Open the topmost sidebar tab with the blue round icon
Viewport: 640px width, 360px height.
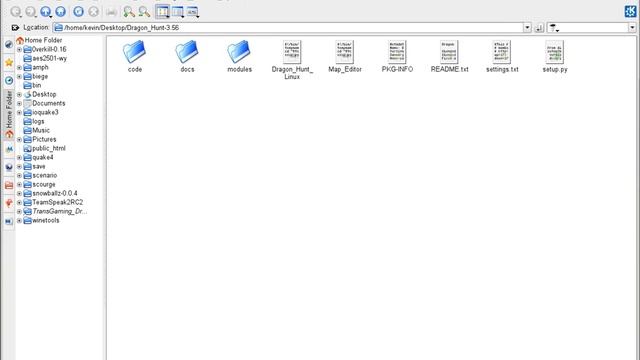tap(9, 44)
